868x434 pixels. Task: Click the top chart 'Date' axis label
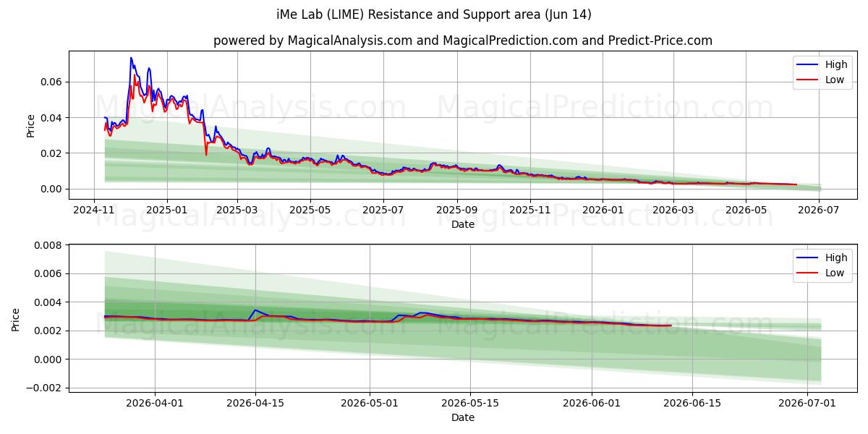click(463, 224)
